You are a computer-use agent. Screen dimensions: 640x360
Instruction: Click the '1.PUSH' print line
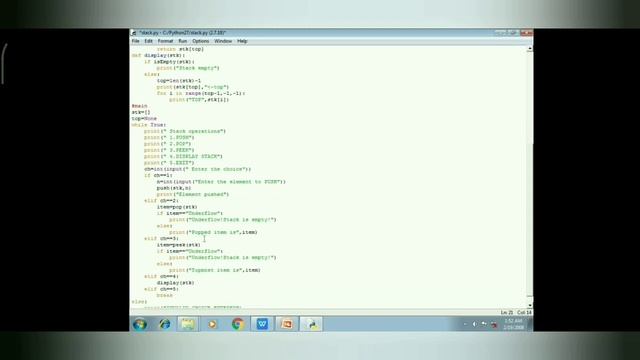[169, 138]
